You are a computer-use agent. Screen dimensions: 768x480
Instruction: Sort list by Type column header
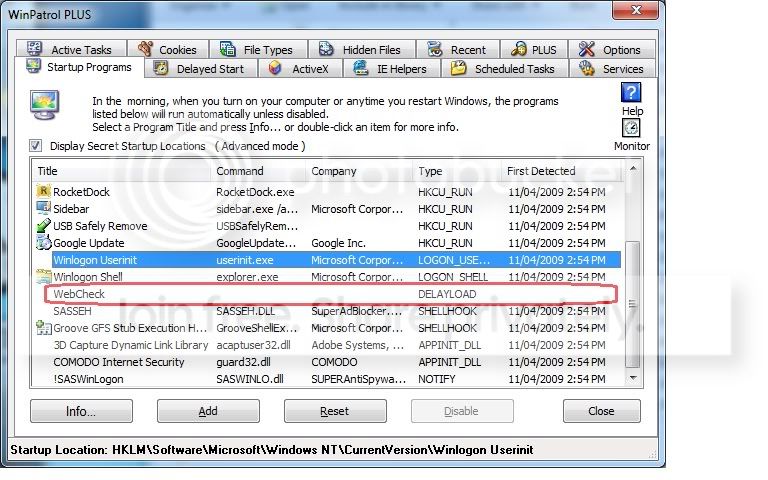[456, 171]
